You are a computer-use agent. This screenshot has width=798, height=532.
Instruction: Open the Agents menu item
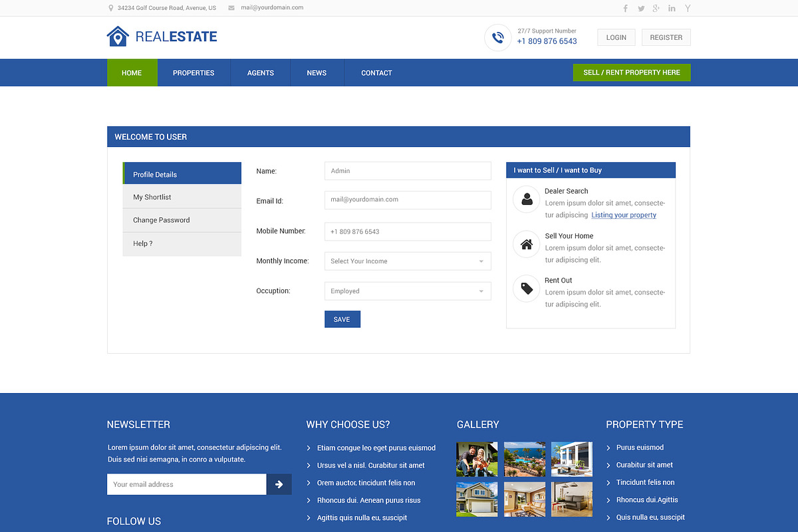click(261, 72)
